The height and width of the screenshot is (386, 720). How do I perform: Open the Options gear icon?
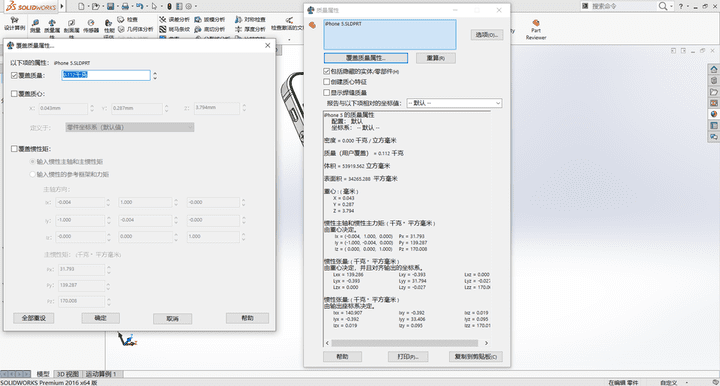point(189,6)
